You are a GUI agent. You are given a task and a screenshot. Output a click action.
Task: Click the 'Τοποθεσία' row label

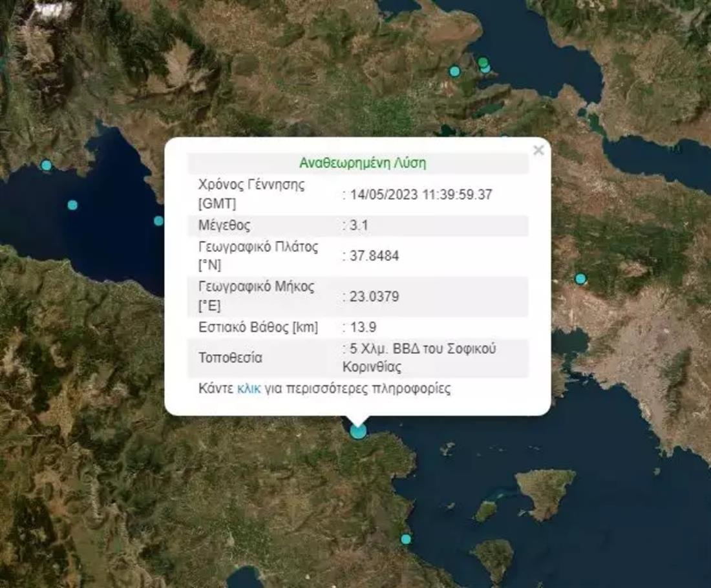(x=230, y=358)
